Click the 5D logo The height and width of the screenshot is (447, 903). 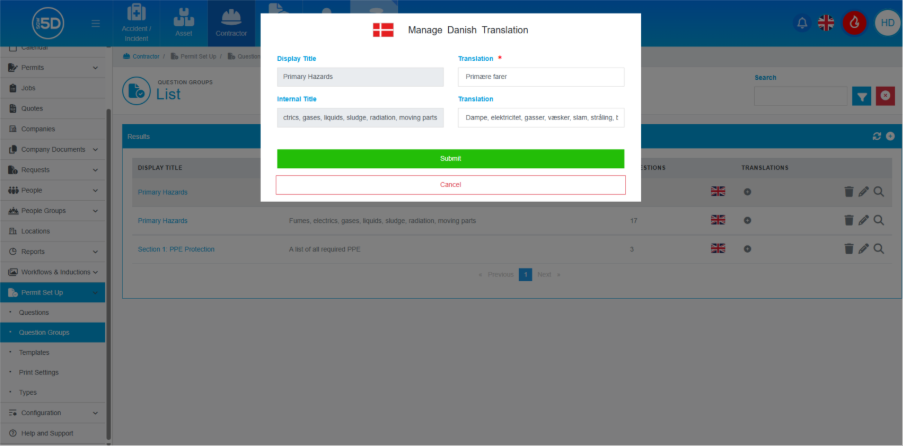48,24
